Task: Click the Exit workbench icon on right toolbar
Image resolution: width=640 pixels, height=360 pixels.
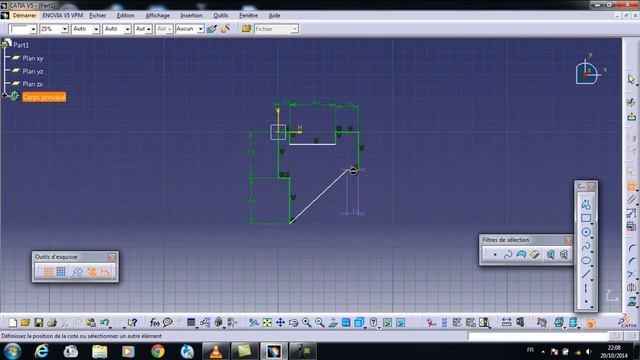Action: 631,117
